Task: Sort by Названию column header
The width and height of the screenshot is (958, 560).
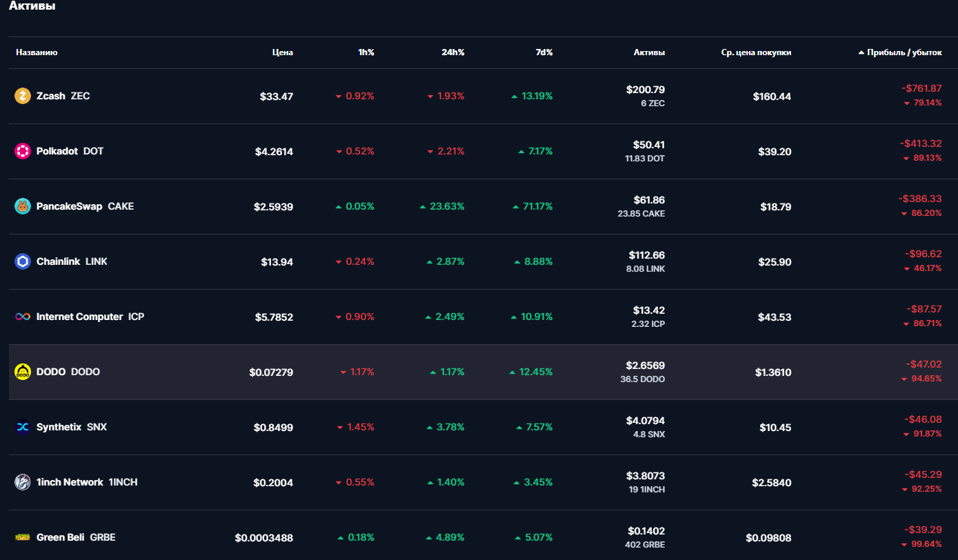Action: pos(37,52)
